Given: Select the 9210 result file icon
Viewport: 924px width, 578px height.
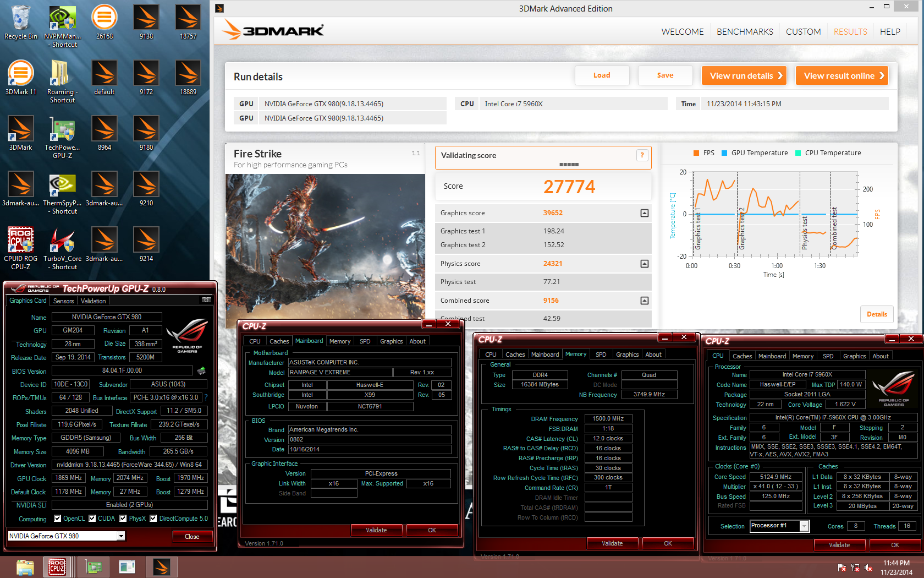Looking at the screenshot, I should (x=146, y=189).
